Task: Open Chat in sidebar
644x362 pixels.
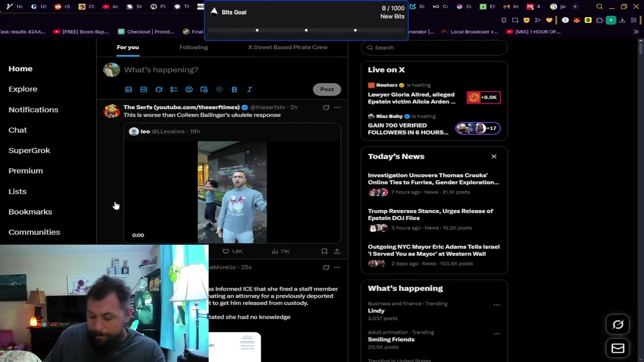Action: click(18, 130)
